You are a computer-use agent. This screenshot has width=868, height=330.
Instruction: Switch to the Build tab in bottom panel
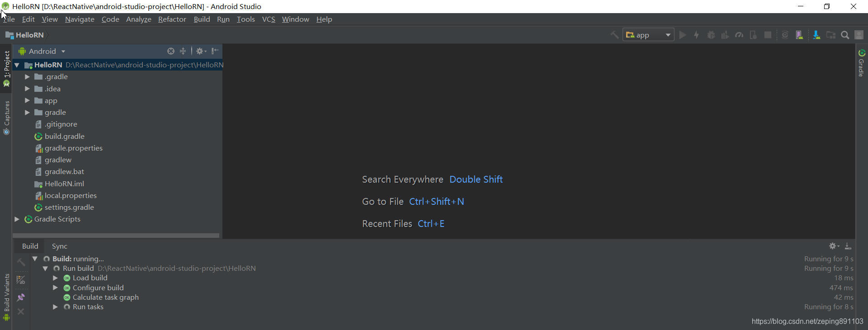30,246
